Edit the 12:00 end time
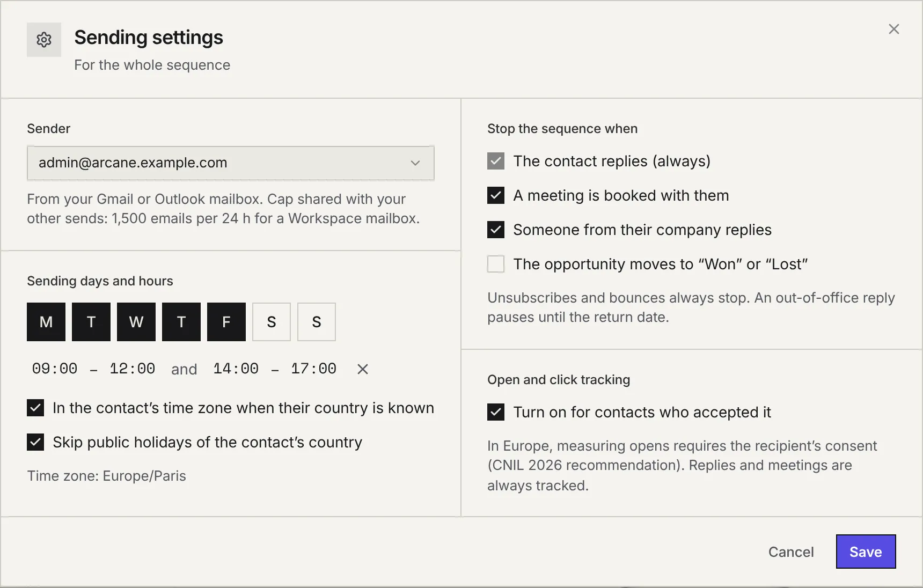Screen dimensions: 923x588 (133, 369)
